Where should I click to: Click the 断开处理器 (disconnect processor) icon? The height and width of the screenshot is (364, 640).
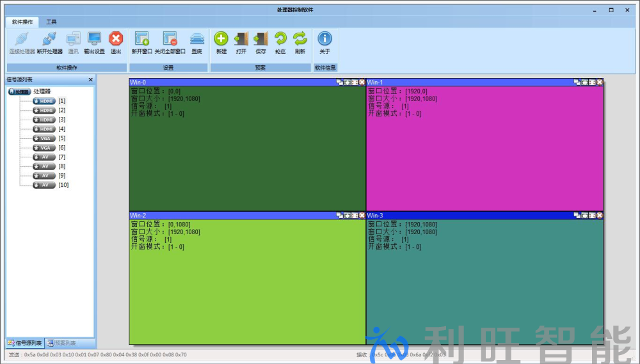click(x=50, y=42)
